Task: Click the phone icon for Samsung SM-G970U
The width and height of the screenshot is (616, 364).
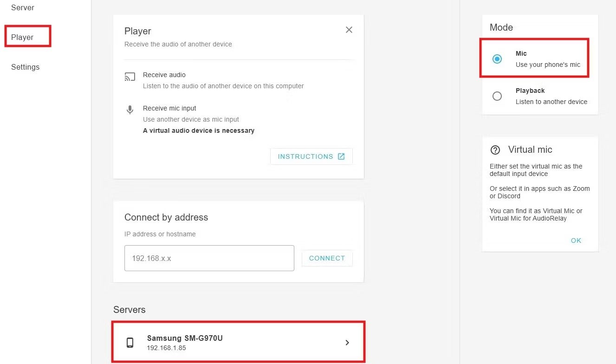Action: pos(130,343)
